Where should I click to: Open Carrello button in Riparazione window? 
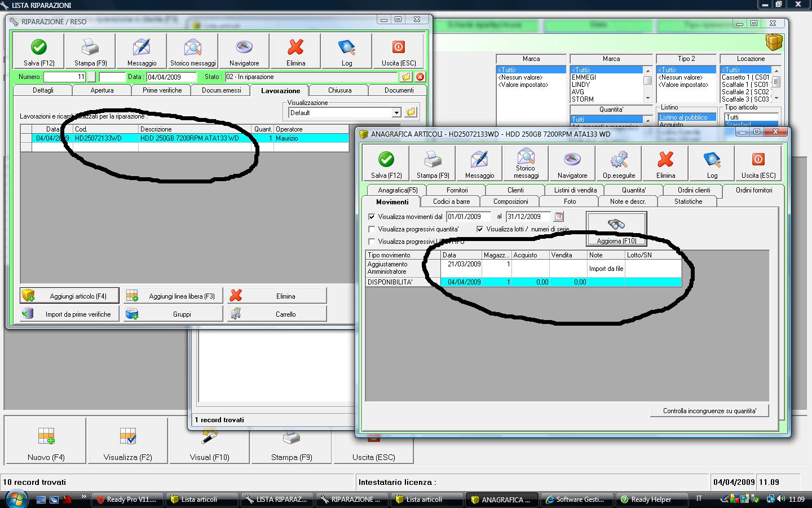click(277, 314)
